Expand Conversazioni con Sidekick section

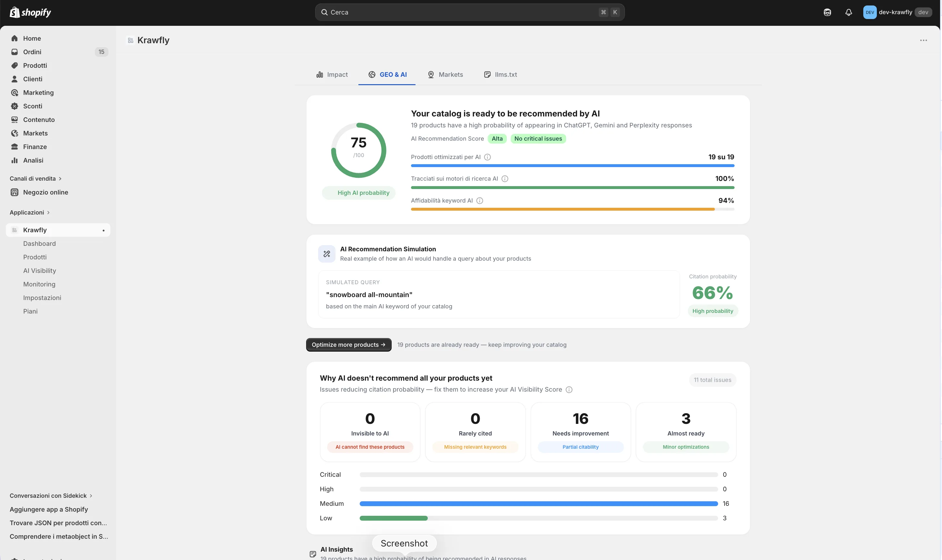(x=51, y=496)
